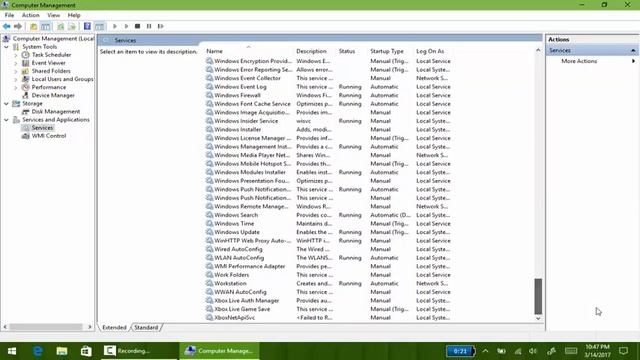
Task: Click the Start Service play icon
Action: point(115,26)
